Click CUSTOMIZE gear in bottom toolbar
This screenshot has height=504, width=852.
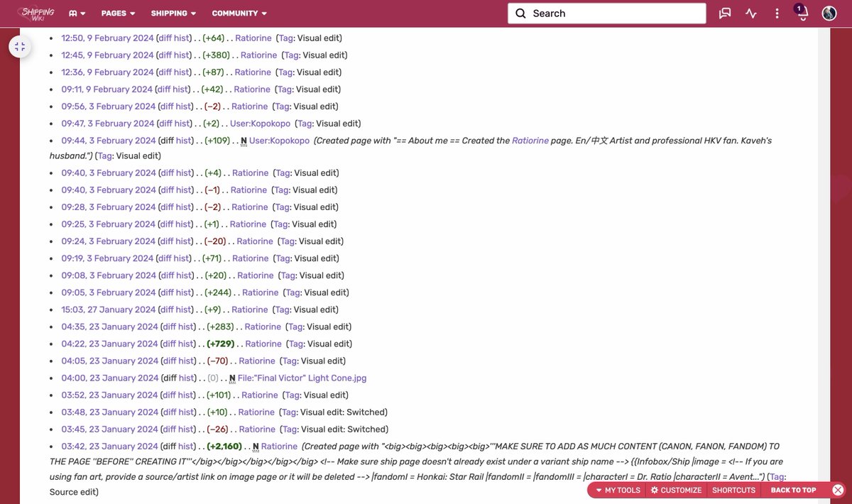pos(676,491)
